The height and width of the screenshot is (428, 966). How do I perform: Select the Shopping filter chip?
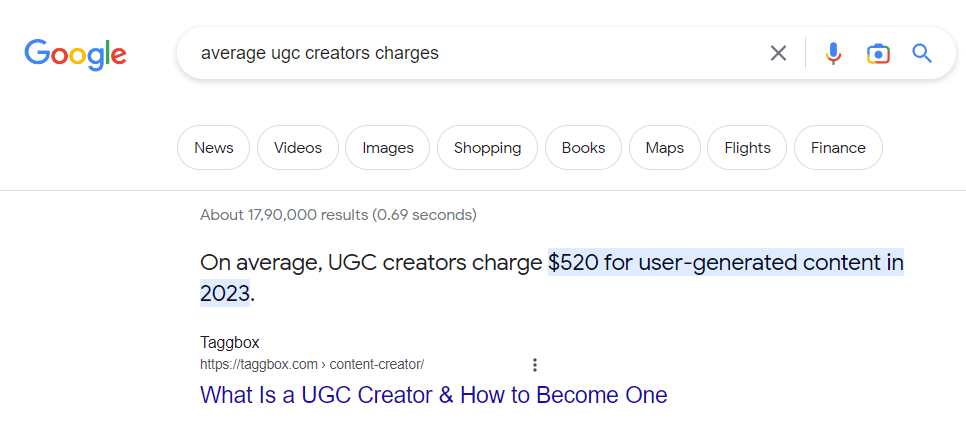(x=487, y=148)
